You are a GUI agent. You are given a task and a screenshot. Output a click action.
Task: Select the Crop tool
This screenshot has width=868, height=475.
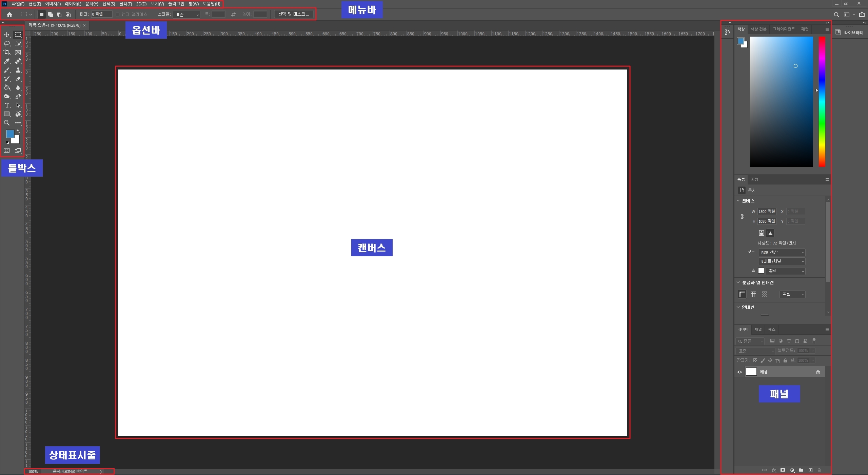6,52
